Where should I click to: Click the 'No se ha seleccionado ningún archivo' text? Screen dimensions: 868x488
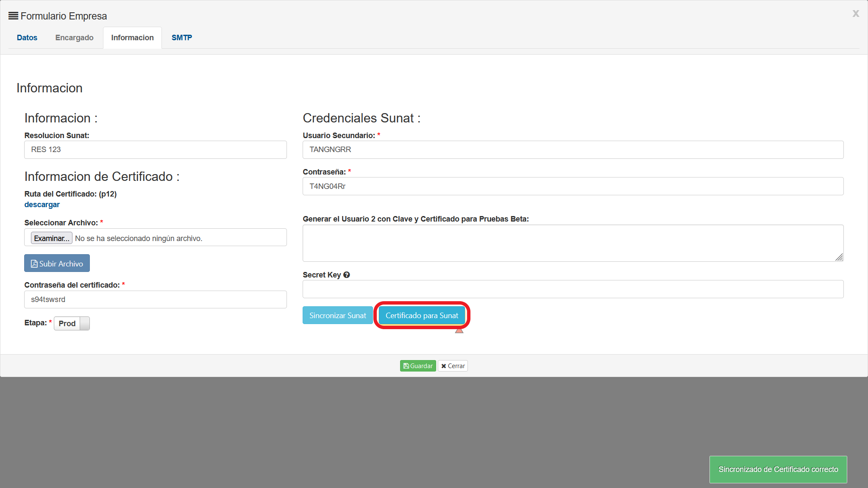(139, 238)
